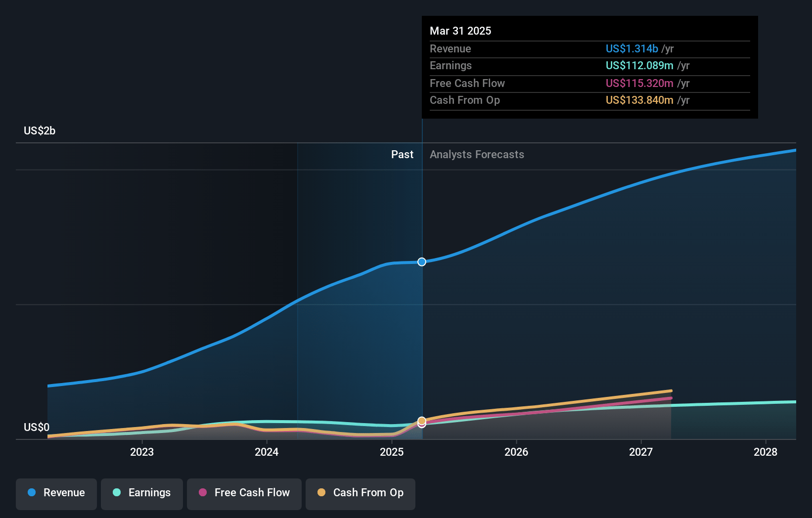Screen dimensions: 812x518
Task: Click the US$0 y-axis label
Action: 37,427
